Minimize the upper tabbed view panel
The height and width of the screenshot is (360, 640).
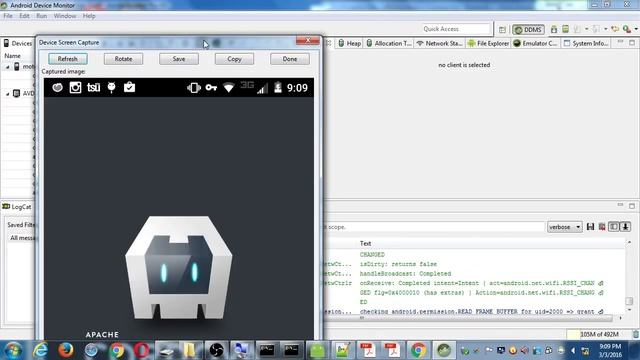620,42
